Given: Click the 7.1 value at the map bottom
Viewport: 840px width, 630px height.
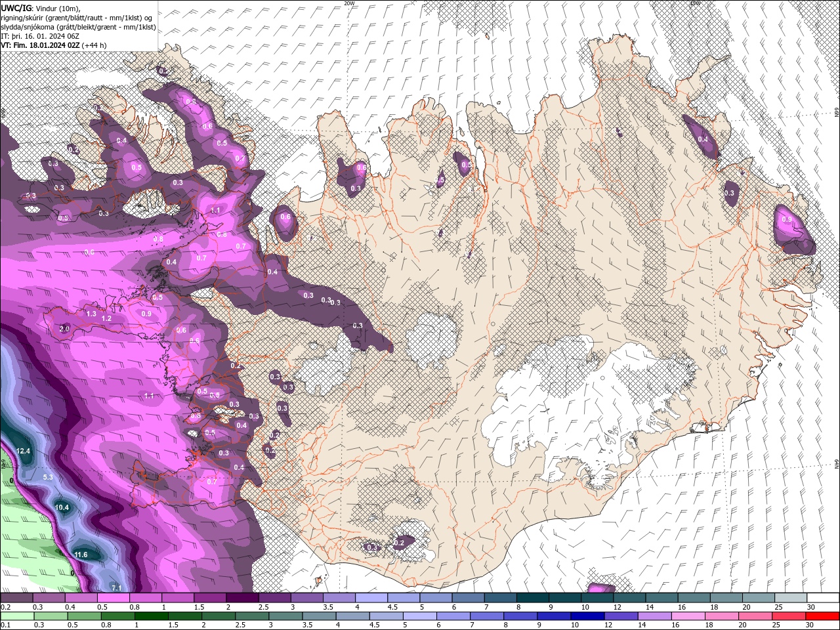Looking at the screenshot, I should 117,587.
